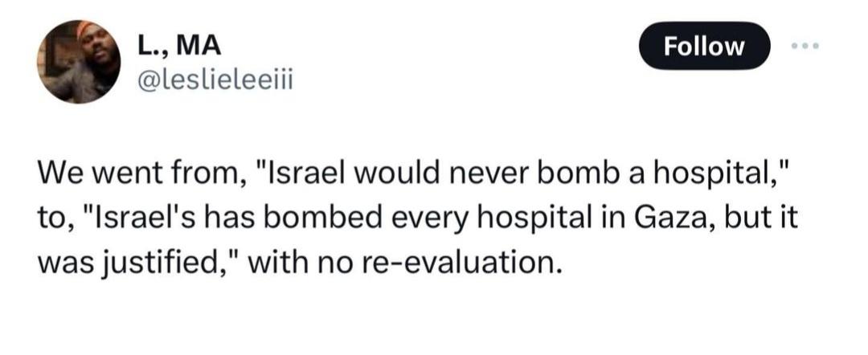Click the tweet text body
The image size is (868, 355).
tap(402, 215)
